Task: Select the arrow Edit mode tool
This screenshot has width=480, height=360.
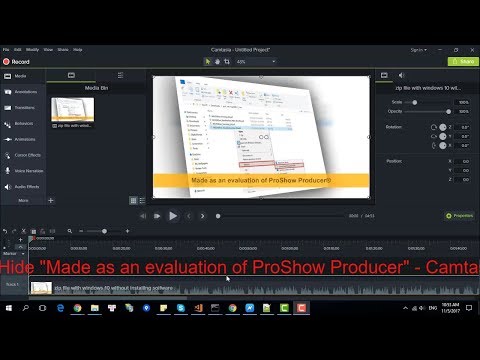Action: click(x=208, y=62)
